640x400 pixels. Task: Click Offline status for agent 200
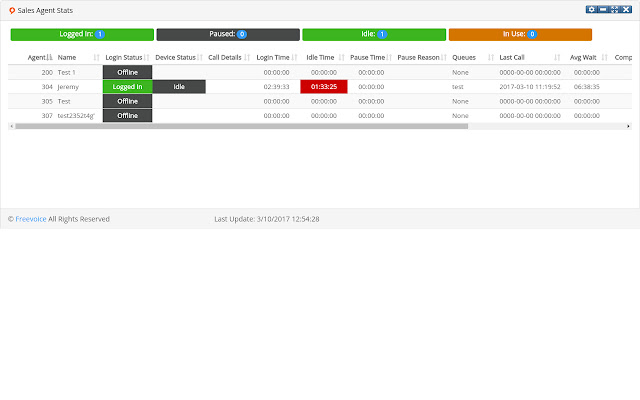point(127,72)
